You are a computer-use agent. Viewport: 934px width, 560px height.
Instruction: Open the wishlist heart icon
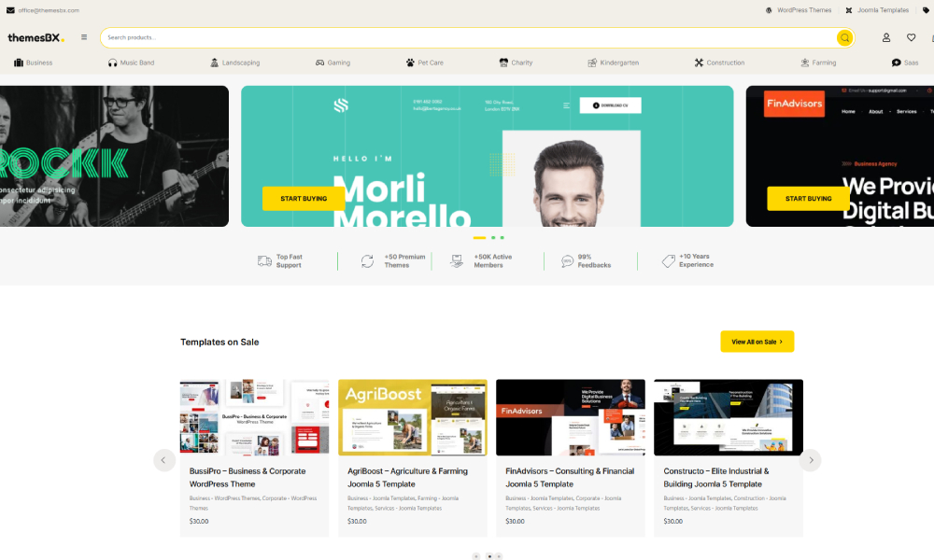(911, 37)
